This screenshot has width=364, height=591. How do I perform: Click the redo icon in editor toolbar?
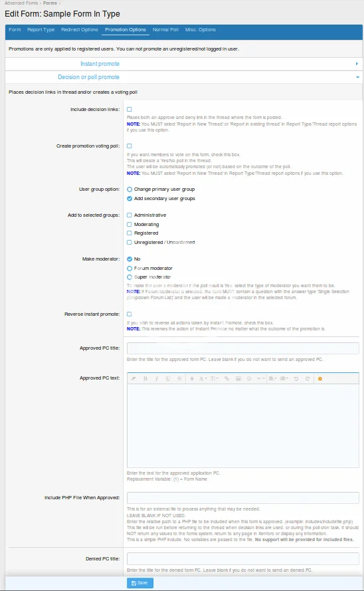pyautogui.click(x=308, y=378)
